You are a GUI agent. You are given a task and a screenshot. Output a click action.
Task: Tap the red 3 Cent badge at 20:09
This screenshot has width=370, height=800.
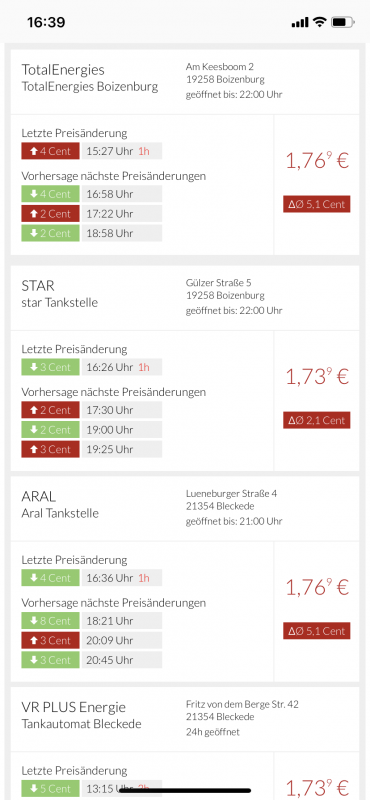pyautogui.click(x=51, y=640)
